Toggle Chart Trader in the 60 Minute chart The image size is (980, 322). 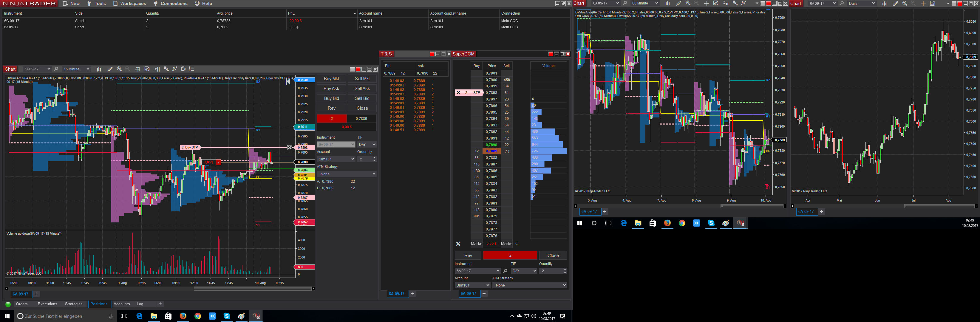[x=726, y=3]
